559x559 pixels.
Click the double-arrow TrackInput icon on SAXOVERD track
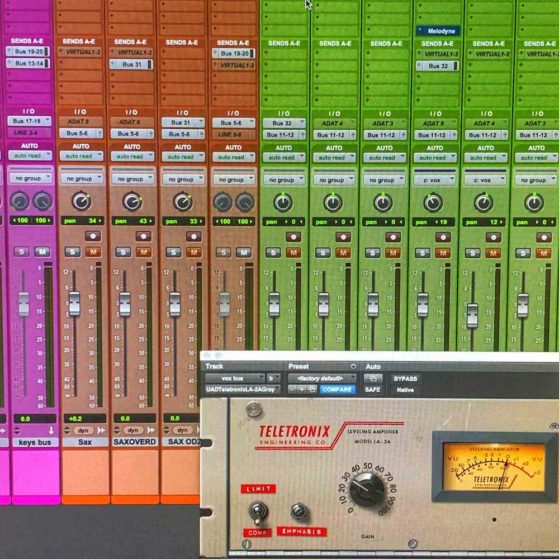pos(151,431)
